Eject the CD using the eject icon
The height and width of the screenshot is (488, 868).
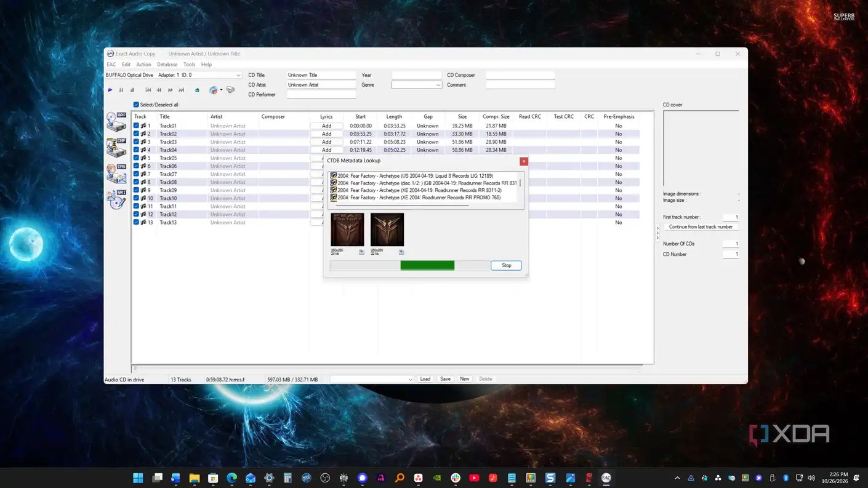point(197,90)
